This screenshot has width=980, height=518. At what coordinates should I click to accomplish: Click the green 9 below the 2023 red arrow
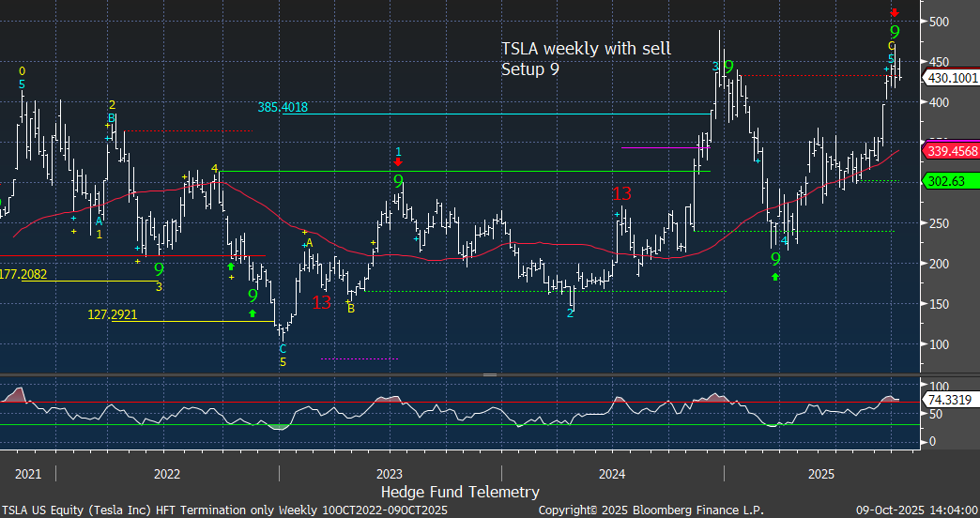pos(398,180)
